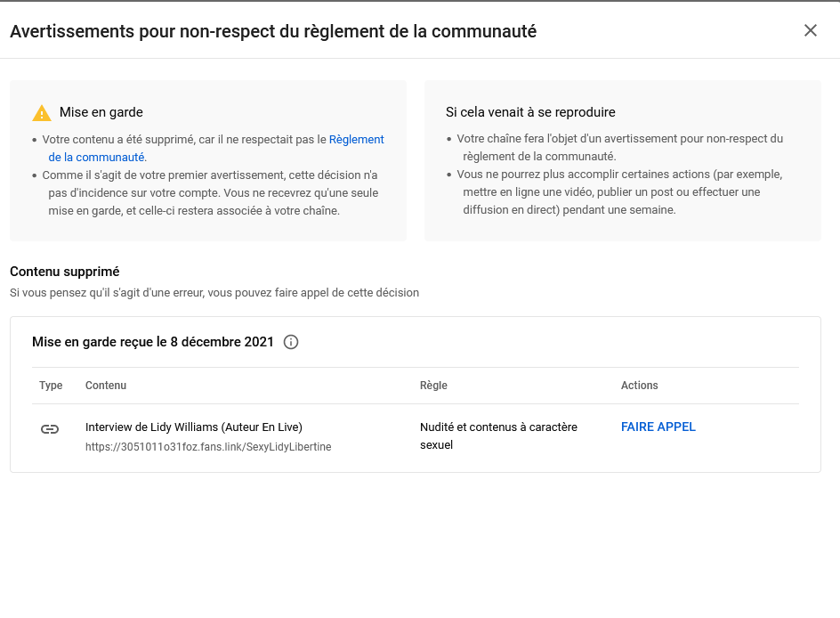The image size is (840, 618).
Task: Open the Règlement de la communauté link
Action: (356, 139)
